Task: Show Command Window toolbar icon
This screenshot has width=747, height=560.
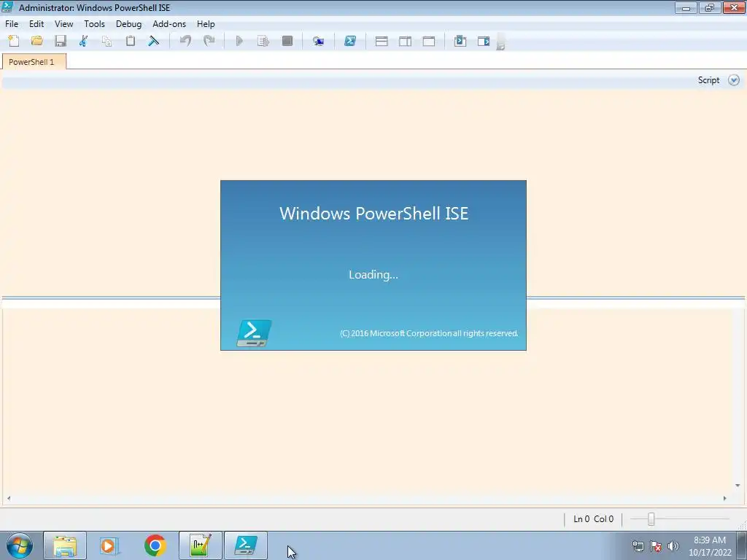Action: pyautogui.click(x=460, y=41)
